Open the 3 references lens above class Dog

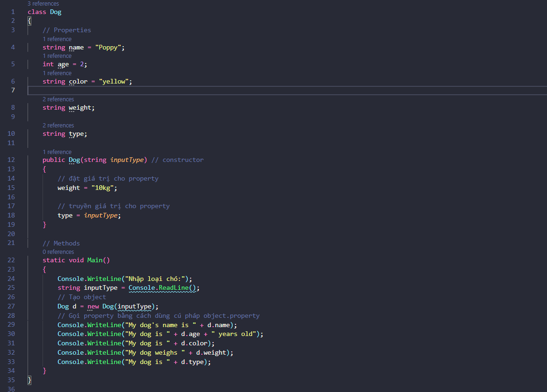[x=43, y=4]
